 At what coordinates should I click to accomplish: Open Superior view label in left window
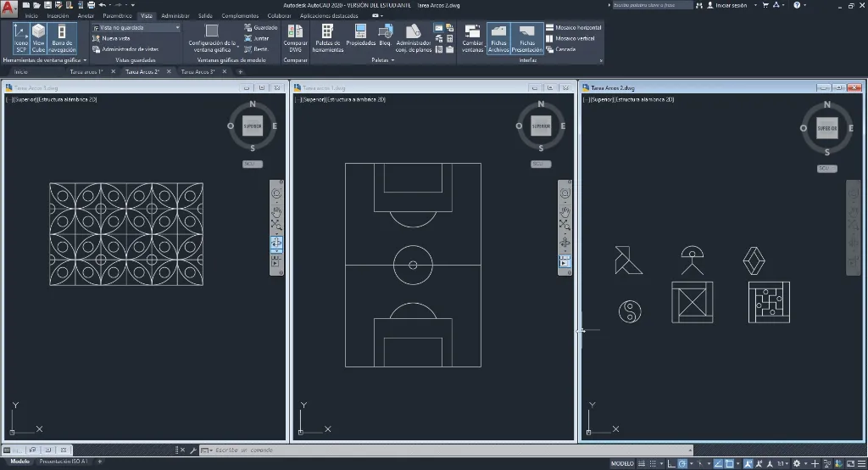pos(25,100)
